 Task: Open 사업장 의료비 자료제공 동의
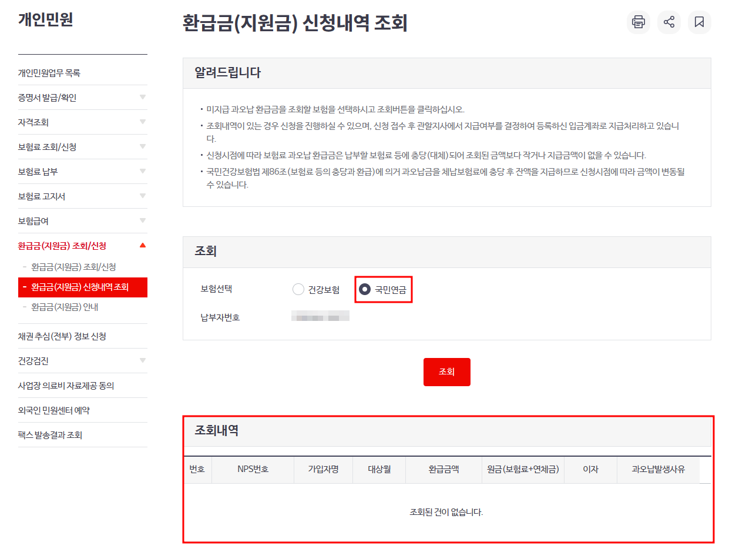(66, 386)
